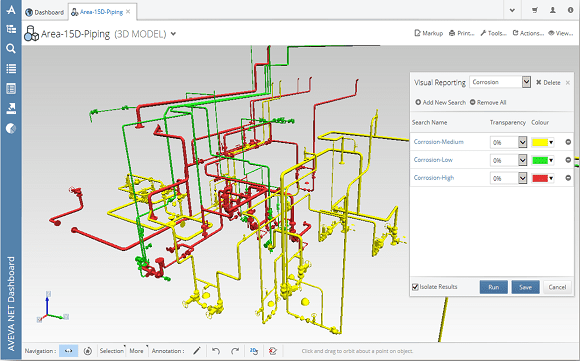580x361 pixels.
Task: Open the search magnifier icon in sidebar
Action: 11,48
